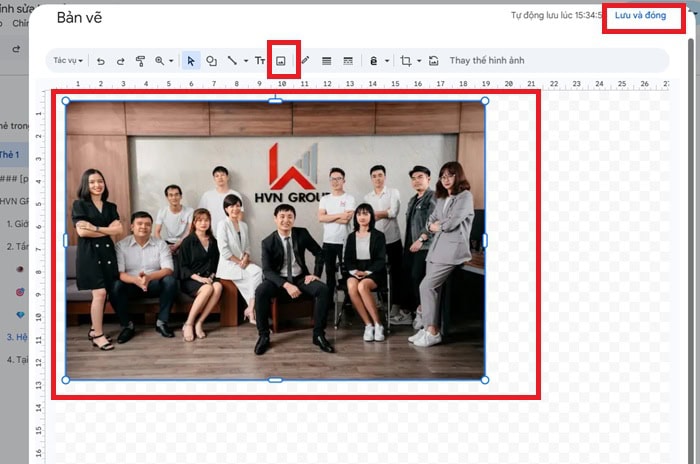Open the border dash style option

(348, 61)
